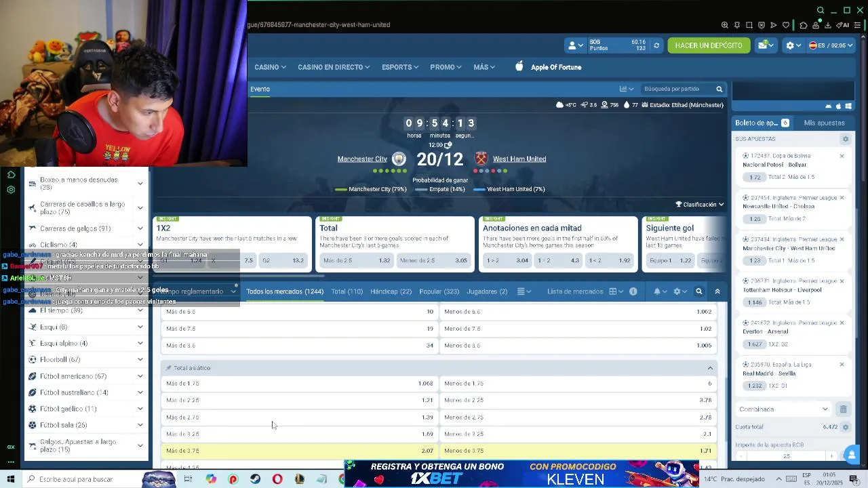Click the market info icon
Screen dimensions: 868x488
pos(633,291)
